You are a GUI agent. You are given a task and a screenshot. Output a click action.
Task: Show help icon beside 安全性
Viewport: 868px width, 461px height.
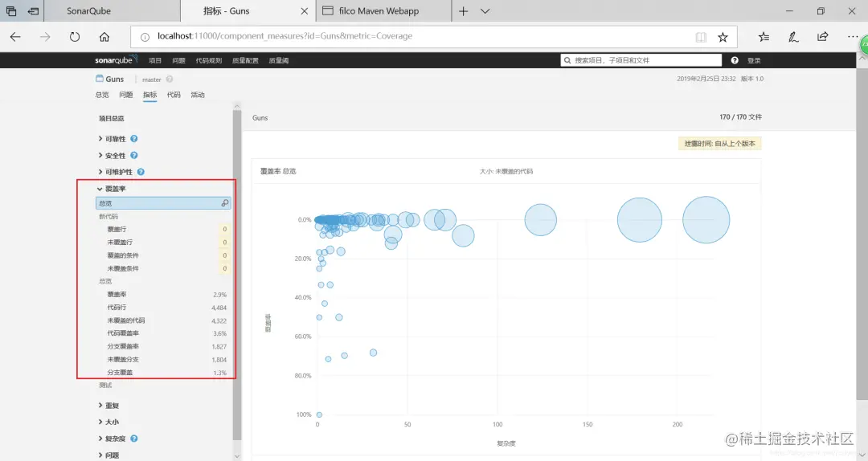134,156
